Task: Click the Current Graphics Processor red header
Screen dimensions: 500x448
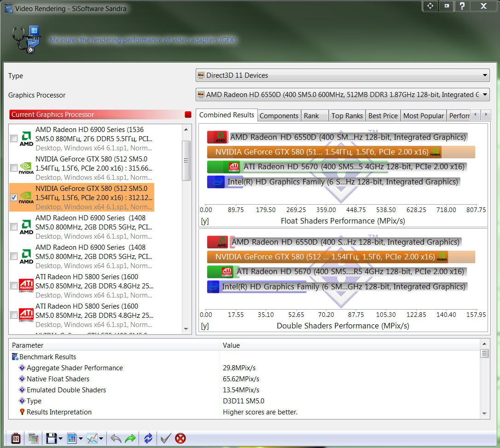Action: [x=100, y=115]
